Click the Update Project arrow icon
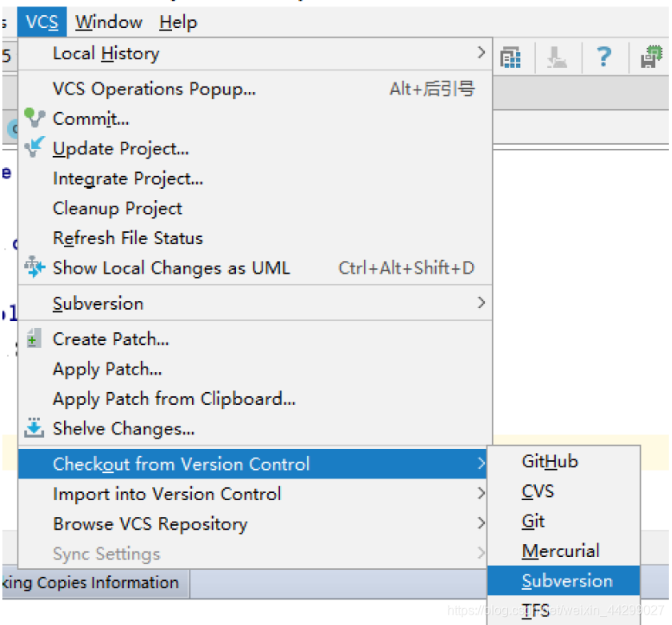Screen dimensions: 672x625 [34, 147]
